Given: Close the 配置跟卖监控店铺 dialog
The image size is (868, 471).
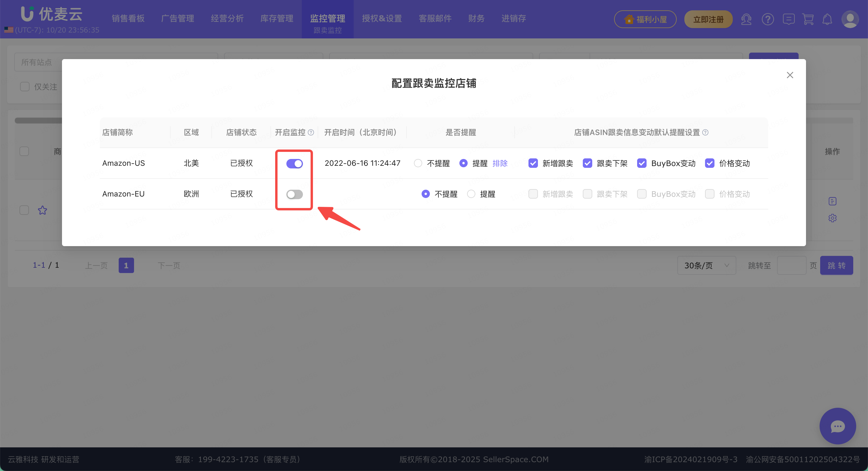Looking at the screenshot, I should 790,75.
